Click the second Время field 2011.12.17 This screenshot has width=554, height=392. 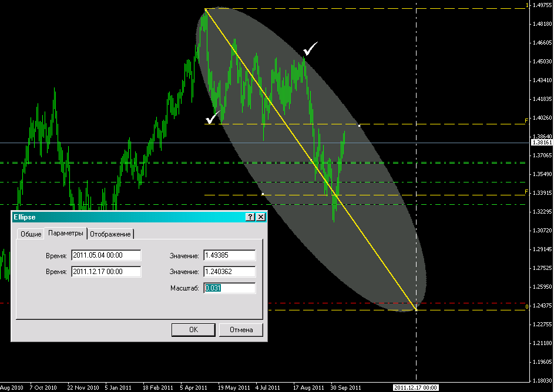coord(106,272)
